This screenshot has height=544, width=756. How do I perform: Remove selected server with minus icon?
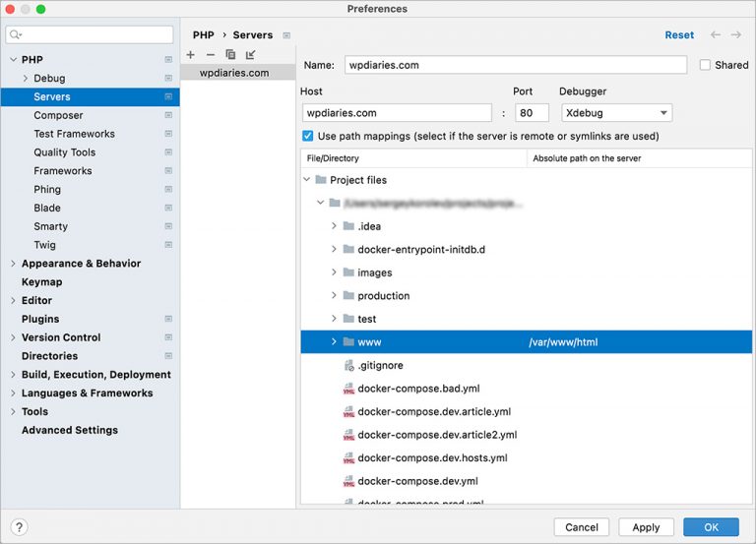click(211, 55)
